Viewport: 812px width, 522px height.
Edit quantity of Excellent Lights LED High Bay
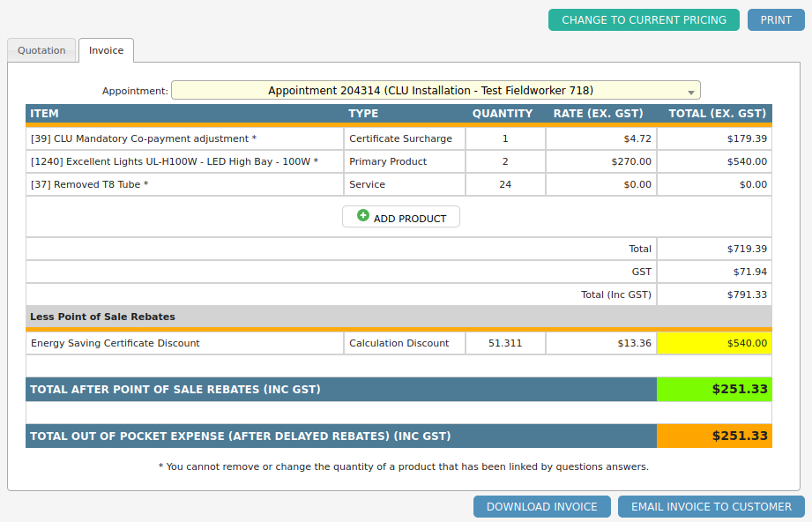505,161
